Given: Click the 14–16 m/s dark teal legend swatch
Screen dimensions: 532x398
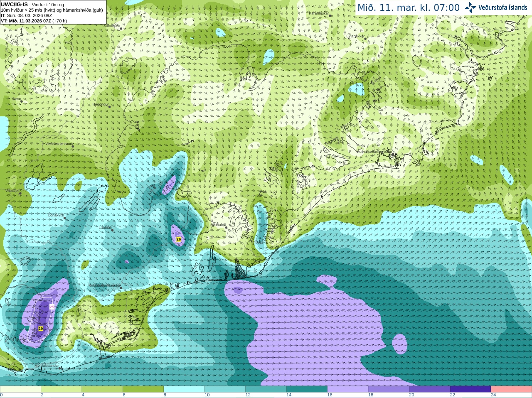Looking at the screenshot, I should 307,389.
